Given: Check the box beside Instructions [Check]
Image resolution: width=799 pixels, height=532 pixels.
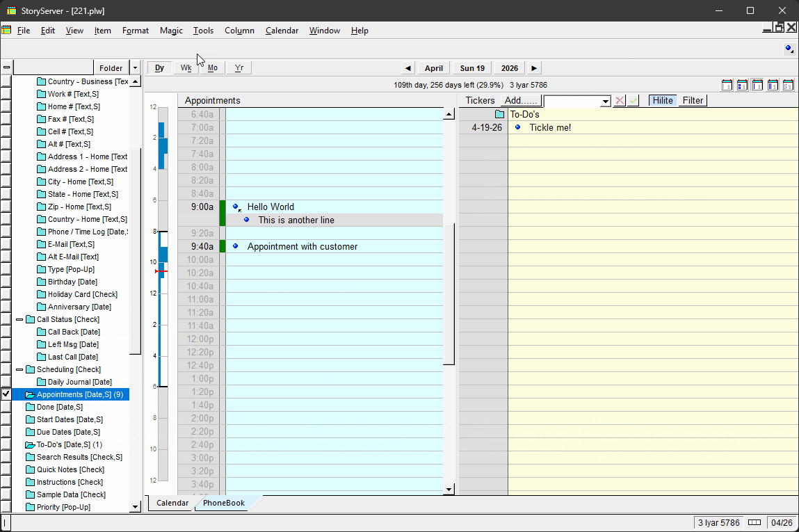Looking at the screenshot, I should tap(6, 482).
